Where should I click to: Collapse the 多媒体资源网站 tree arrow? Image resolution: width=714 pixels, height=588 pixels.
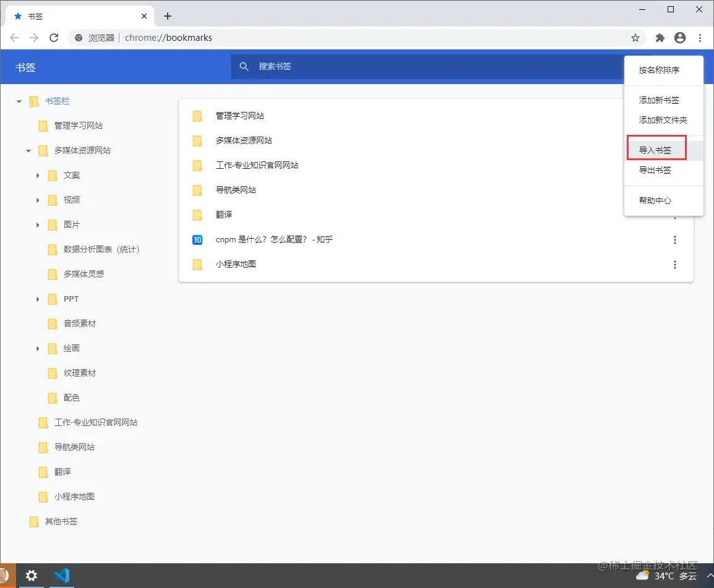(28, 151)
